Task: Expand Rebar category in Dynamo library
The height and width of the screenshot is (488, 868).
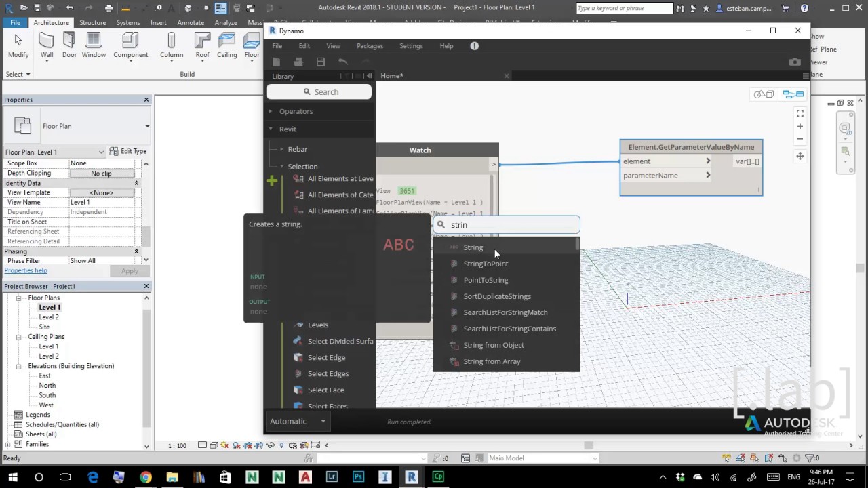Action: point(282,149)
